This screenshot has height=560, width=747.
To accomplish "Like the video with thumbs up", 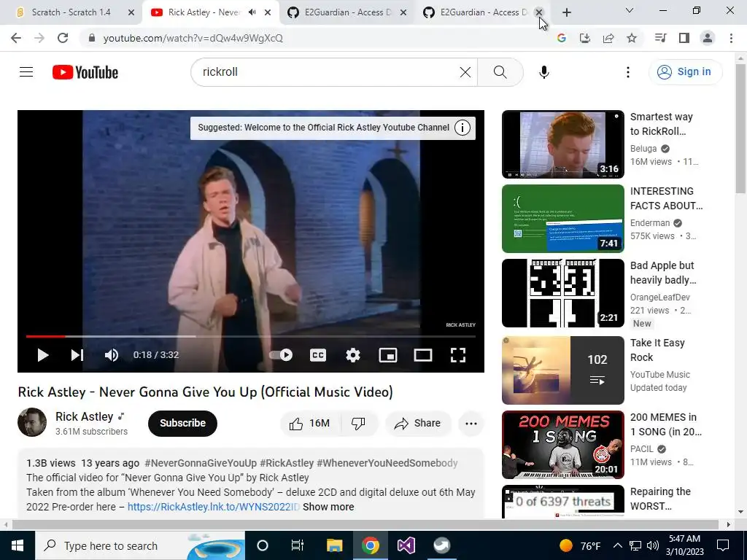I will [x=309, y=424].
